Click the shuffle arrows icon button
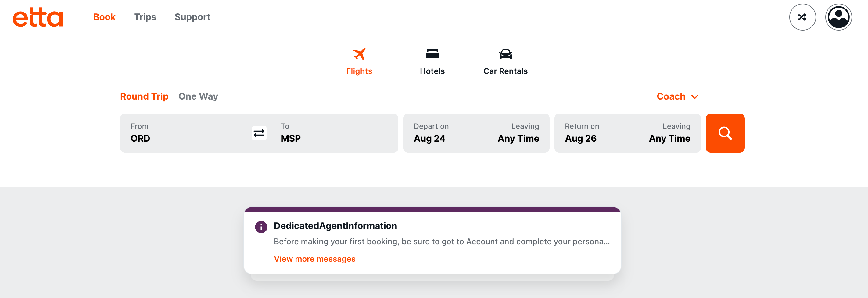 [x=802, y=17]
